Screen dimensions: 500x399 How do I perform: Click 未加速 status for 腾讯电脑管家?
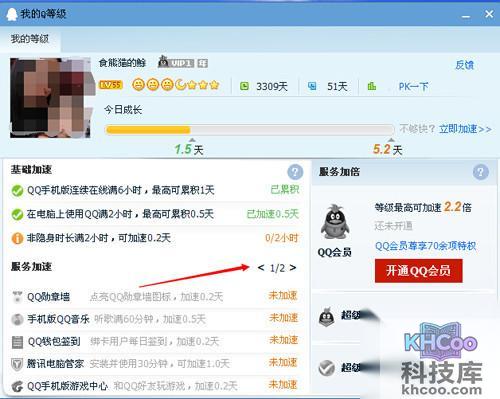coord(283,362)
